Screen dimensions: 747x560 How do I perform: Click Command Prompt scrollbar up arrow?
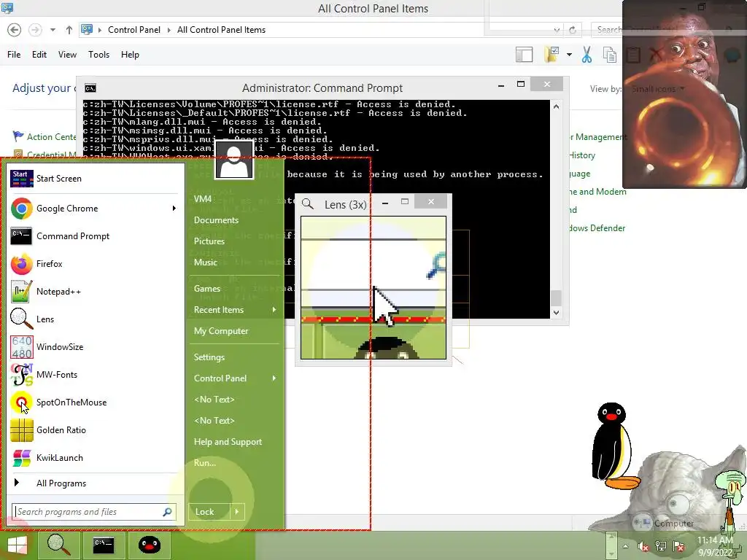[556, 106]
